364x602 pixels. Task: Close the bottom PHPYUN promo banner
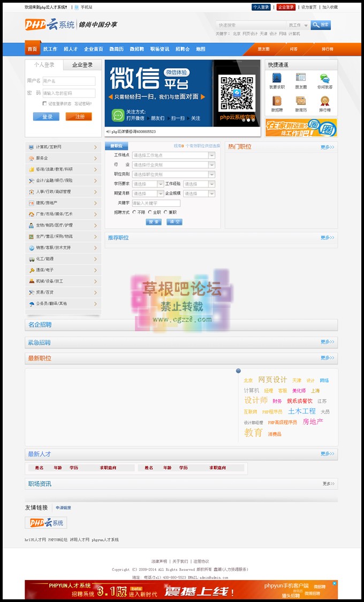click(x=334, y=583)
